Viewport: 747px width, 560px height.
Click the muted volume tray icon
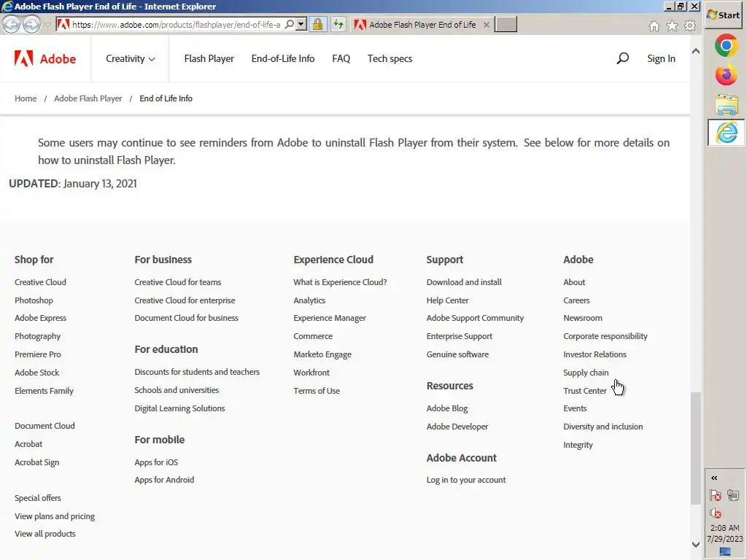click(x=715, y=513)
